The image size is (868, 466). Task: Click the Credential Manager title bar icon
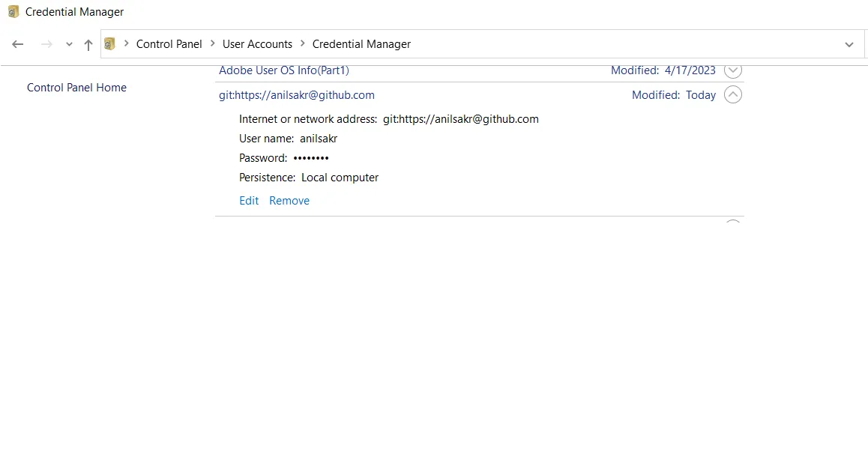click(13, 12)
